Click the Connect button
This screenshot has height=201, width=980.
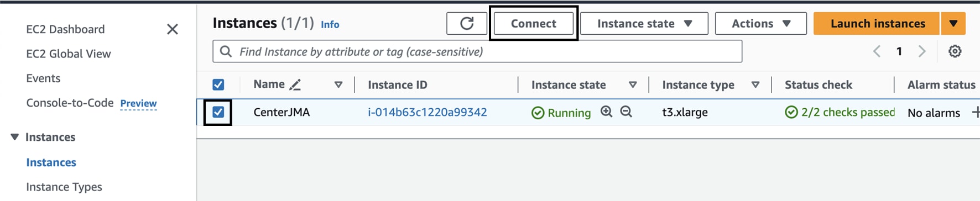(x=534, y=23)
